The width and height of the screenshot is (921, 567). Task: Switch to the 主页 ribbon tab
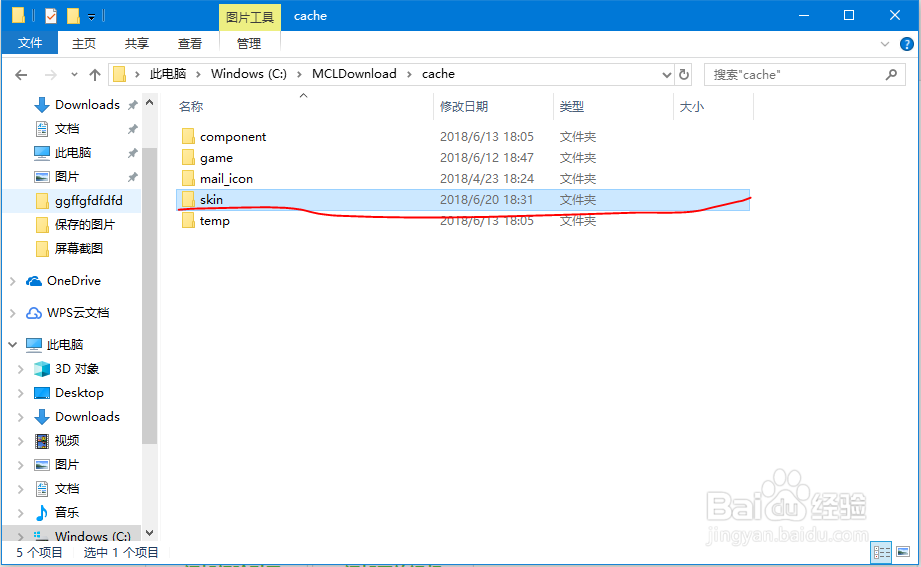[x=84, y=43]
